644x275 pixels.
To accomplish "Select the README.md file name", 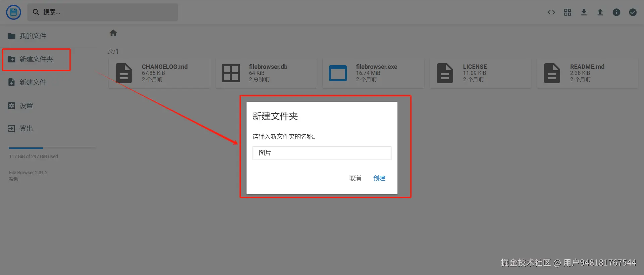I will point(587,67).
